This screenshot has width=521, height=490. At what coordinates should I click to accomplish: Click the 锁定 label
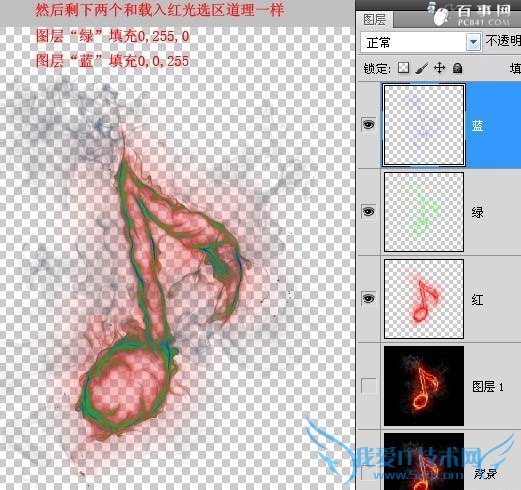[x=377, y=69]
